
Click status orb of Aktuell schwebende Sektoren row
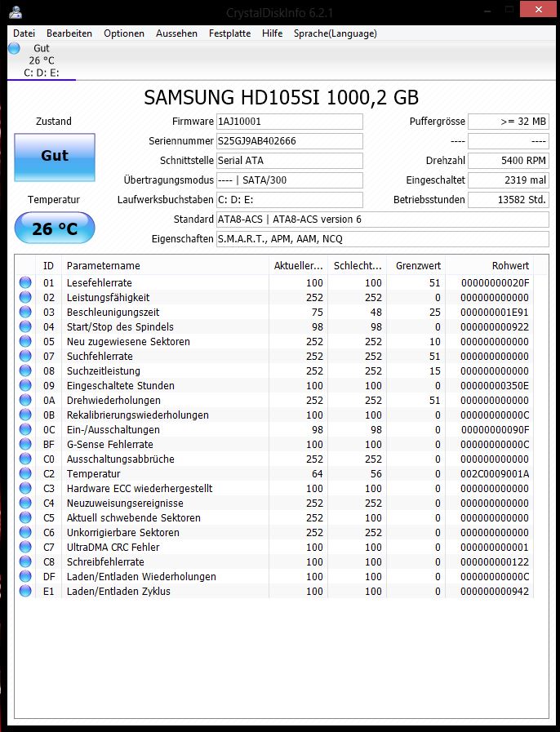point(25,517)
